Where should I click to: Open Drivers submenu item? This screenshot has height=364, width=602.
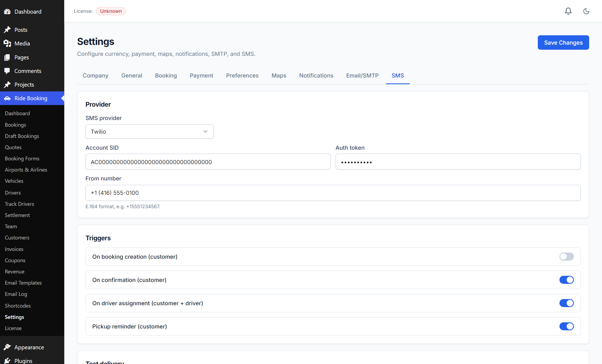[13, 193]
